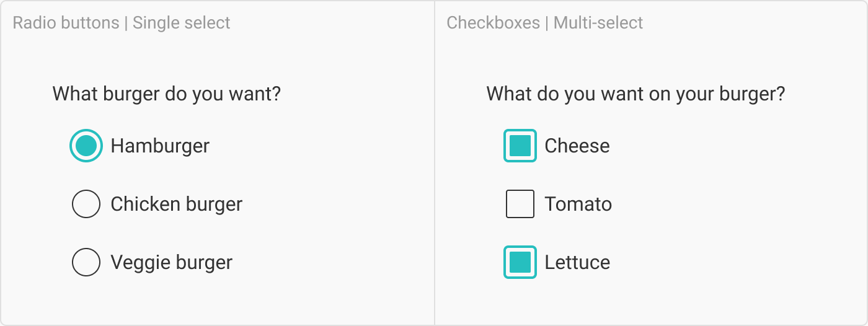The height and width of the screenshot is (326, 868).
Task: Click the 'Multi-select' heading word
Action: click(x=598, y=23)
